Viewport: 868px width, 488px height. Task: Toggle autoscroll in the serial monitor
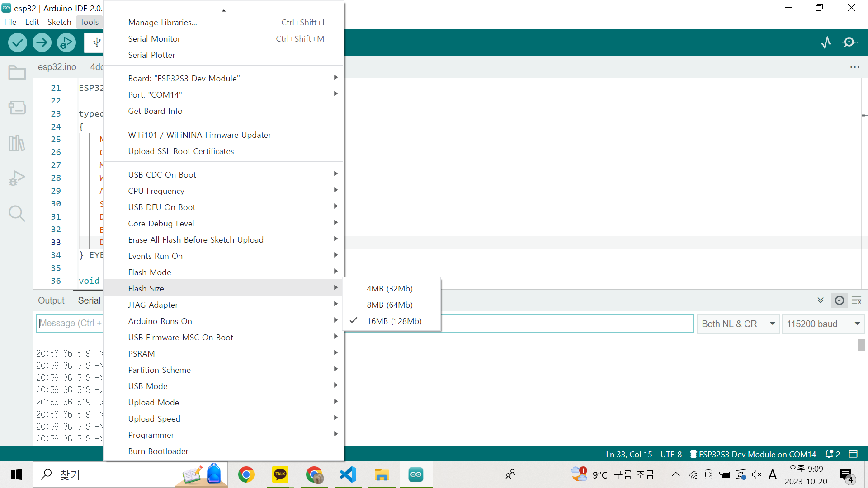(821, 300)
